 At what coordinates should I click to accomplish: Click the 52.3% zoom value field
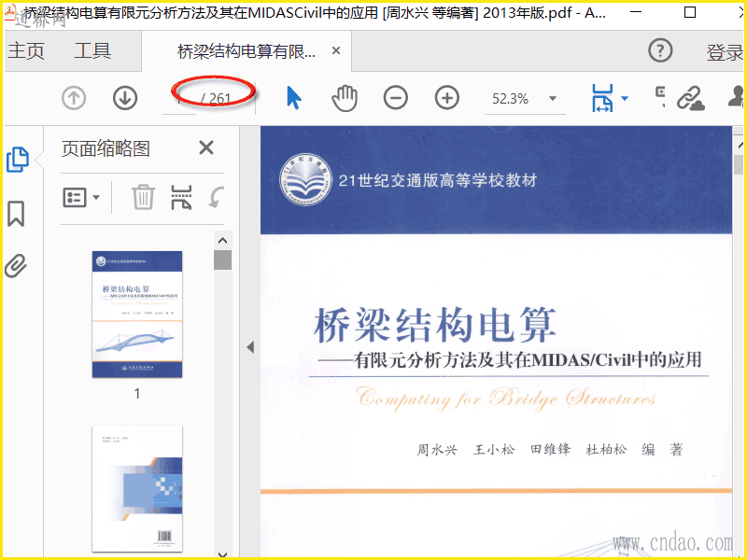[511, 99]
